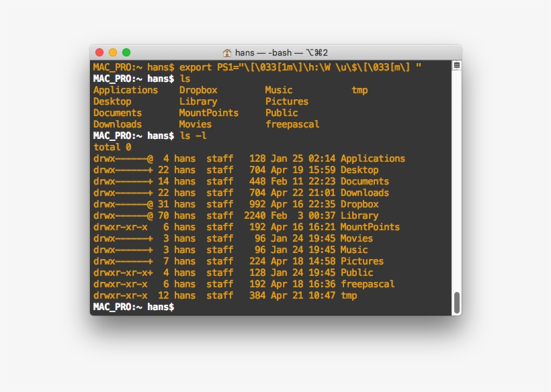Click the total 0 line in the output
The height and width of the screenshot is (392, 551).
coord(112,147)
